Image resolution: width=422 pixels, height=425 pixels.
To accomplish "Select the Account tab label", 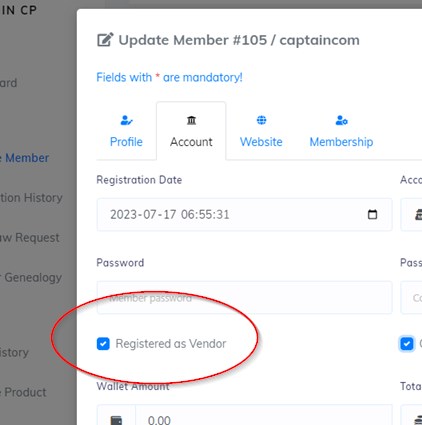I will (191, 142).
